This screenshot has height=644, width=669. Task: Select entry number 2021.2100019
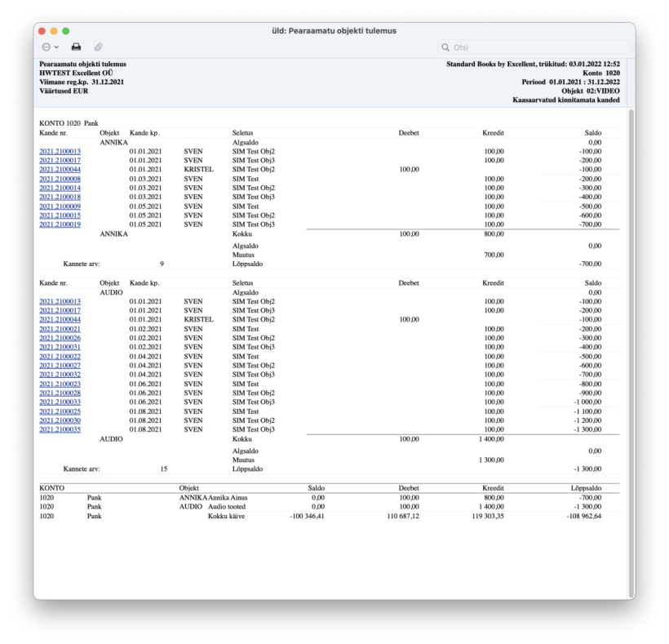click(60, 224)
